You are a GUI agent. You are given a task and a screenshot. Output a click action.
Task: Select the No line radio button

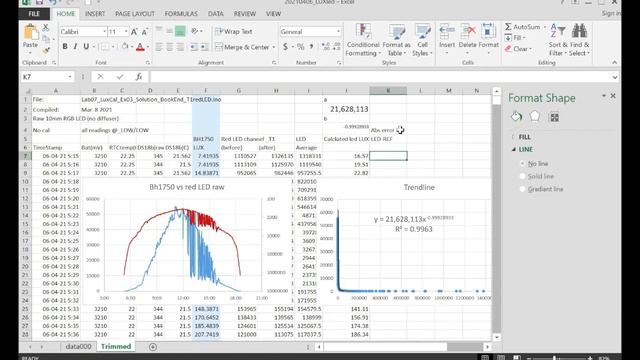[x=522, y=163]
